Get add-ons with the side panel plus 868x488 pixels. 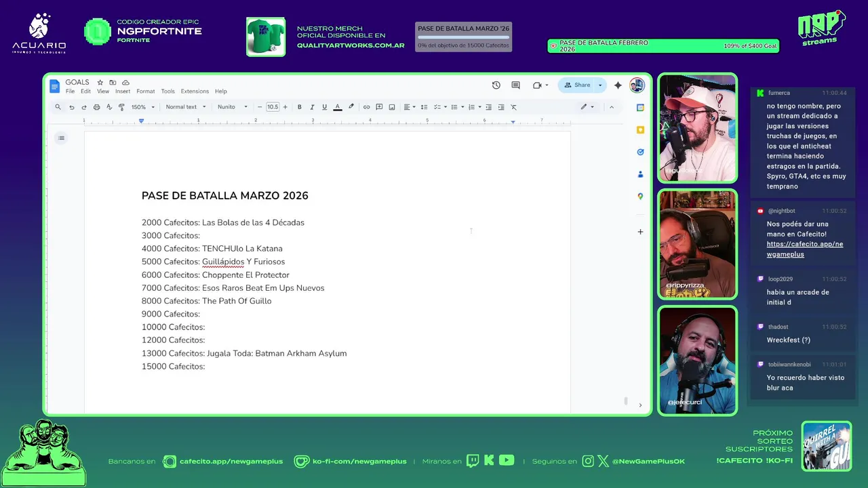point(640,232)
